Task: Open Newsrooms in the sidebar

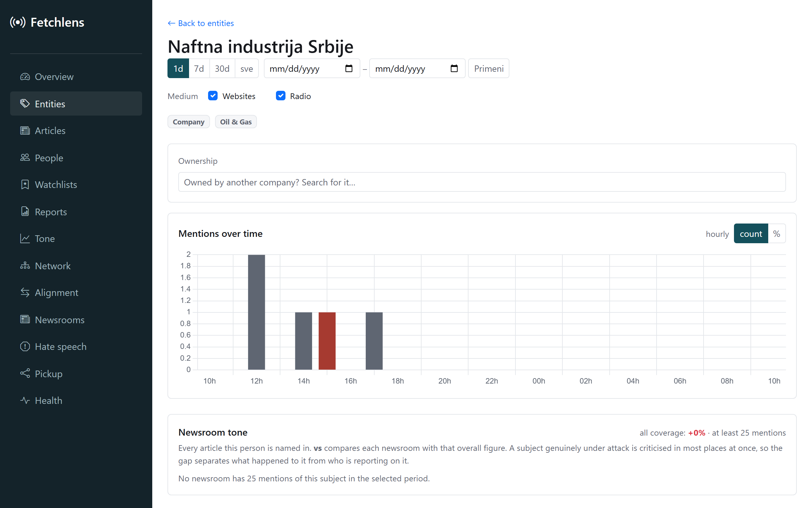Action: tap(76, 319)
